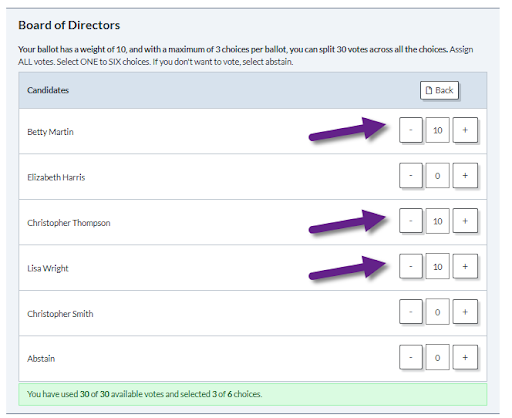Click Lisa Wright's vote count field
This screenshot has width=512, height=418.
click(x=437, y=266)
